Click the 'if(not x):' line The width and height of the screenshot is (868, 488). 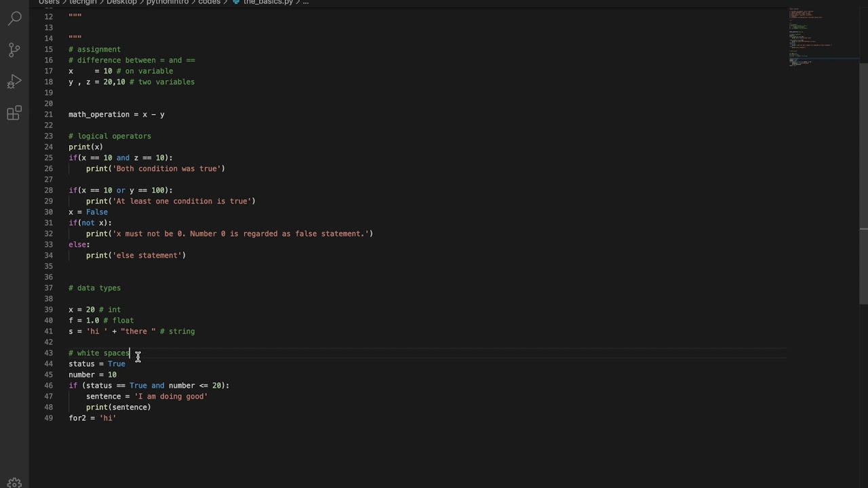click(x=90, y=223)
